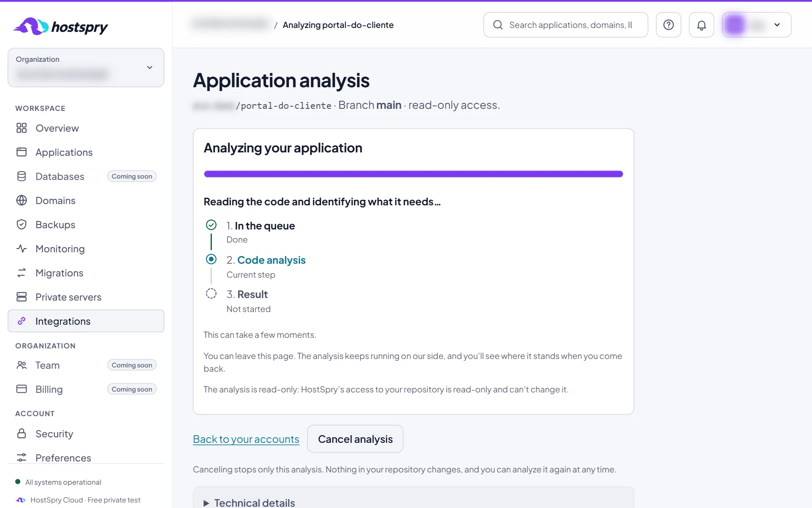Click the Team people icon
The image size is (812, 508).
coord(22,365)
